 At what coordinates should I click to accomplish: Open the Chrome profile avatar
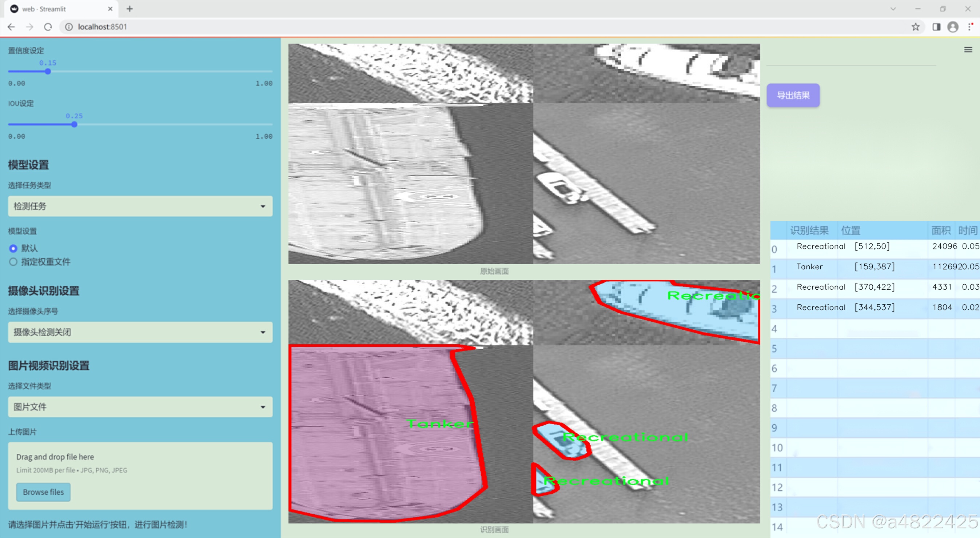click(953, 27)
